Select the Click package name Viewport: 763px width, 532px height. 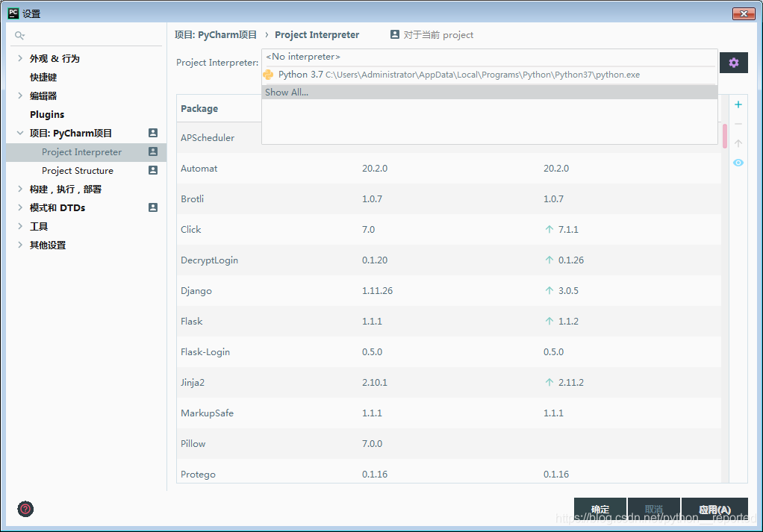pos(191,230)
